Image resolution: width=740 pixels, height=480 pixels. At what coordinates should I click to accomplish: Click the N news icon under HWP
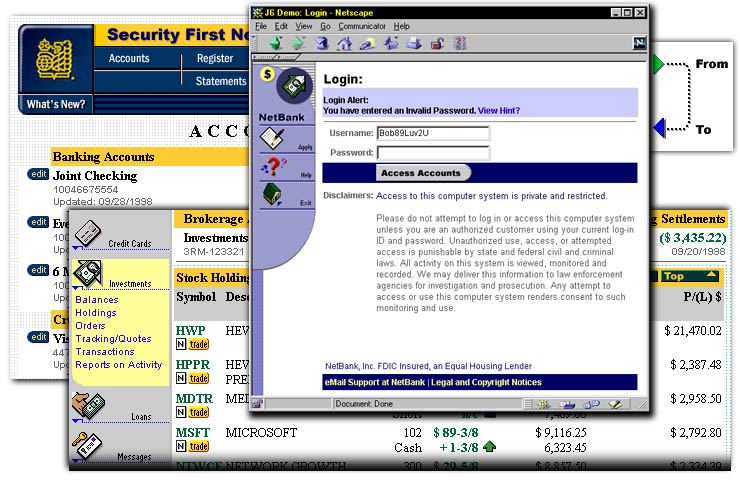(x=181, y=345)
